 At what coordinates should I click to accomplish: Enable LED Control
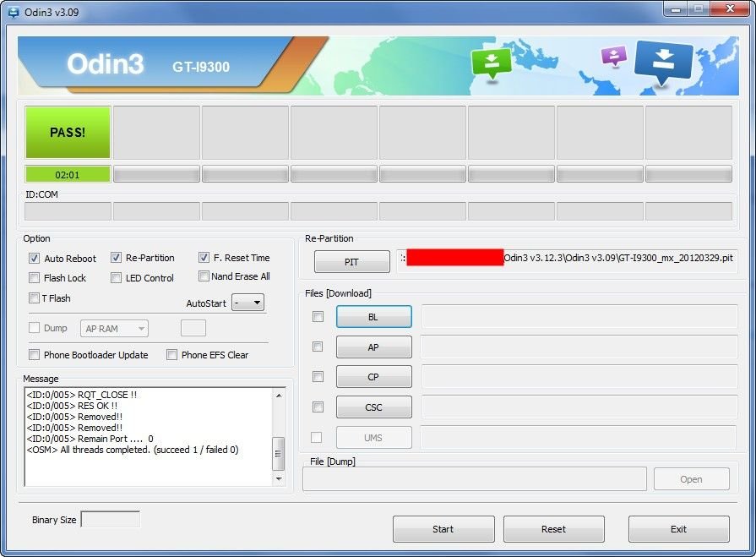click(117, 278)
